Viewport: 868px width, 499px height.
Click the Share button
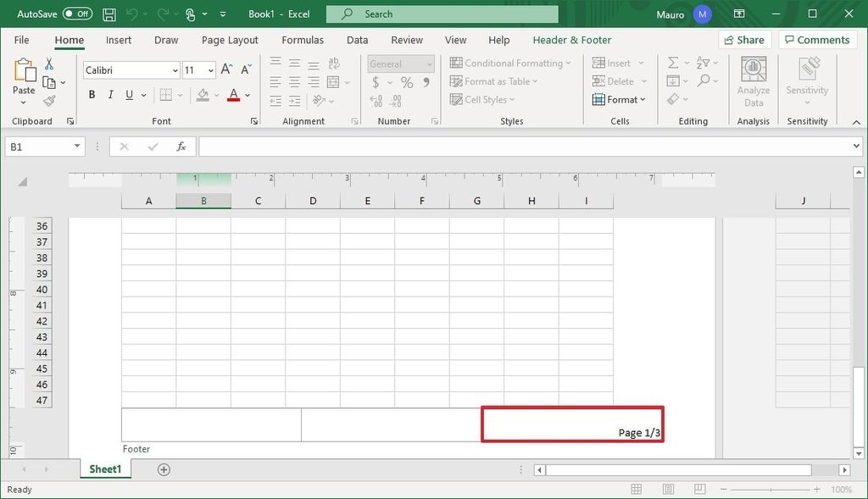745,39
